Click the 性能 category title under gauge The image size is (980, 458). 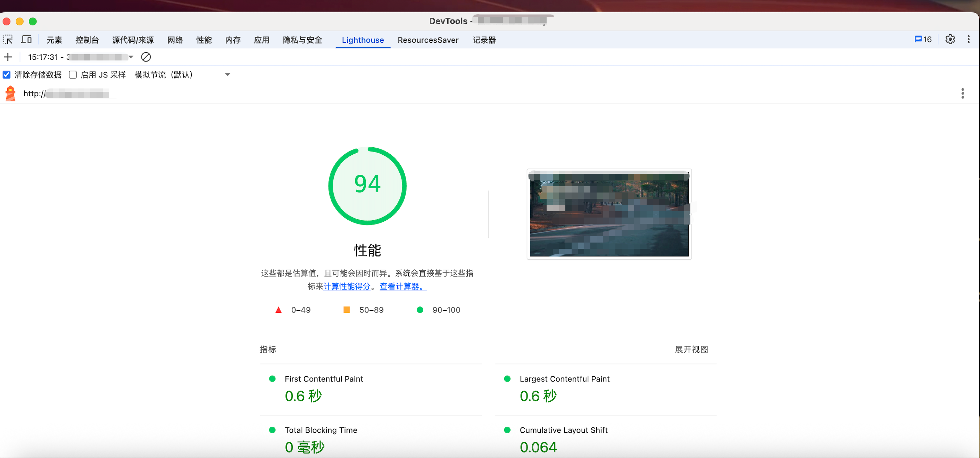(x=367, y=251)
